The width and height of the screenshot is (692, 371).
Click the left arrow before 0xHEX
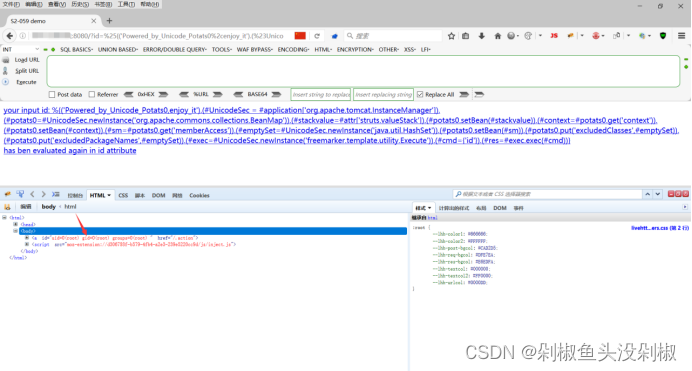[128, 94]
